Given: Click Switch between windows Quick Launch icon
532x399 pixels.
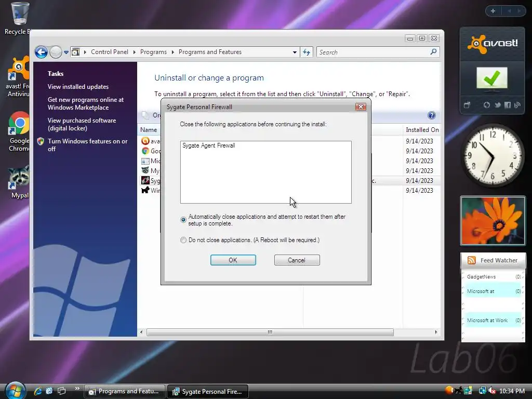Looking at the screenshot, I should click(61, 391).
